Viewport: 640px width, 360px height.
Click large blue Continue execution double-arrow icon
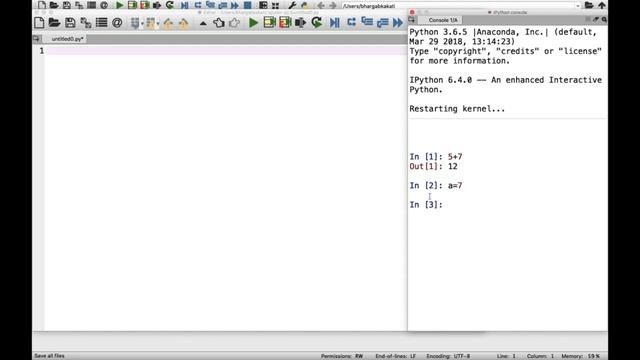coord(398,22)
